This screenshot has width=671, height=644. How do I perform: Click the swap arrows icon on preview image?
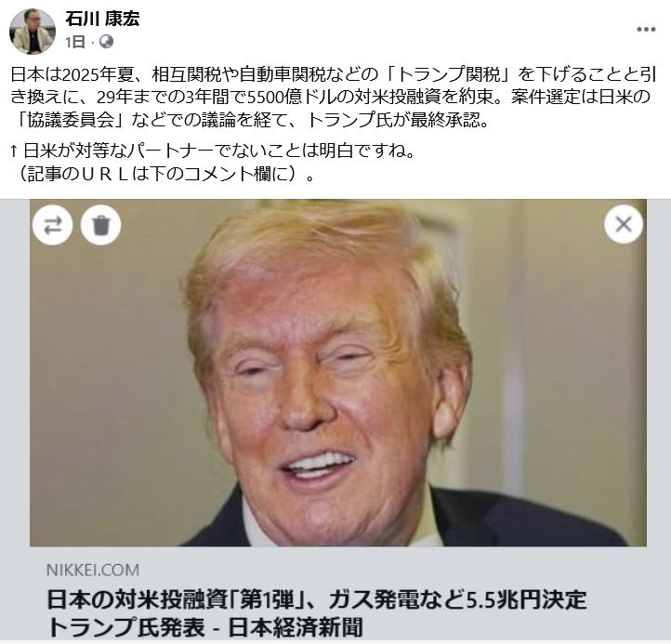pyautogui.click(x=53, y=225)
